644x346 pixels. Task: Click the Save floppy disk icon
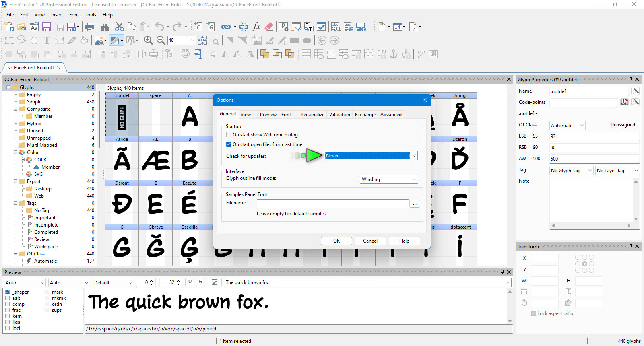coord(47,27)
